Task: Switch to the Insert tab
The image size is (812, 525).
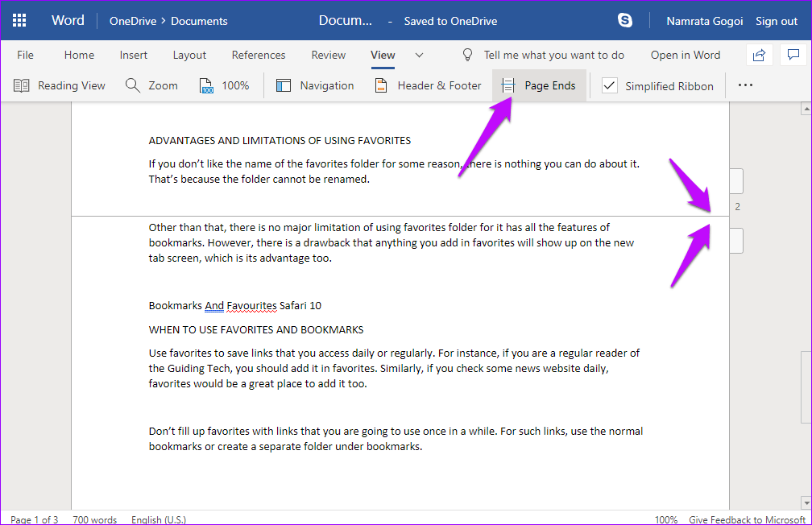Action: pyautogui.click(x=134, y=55)
